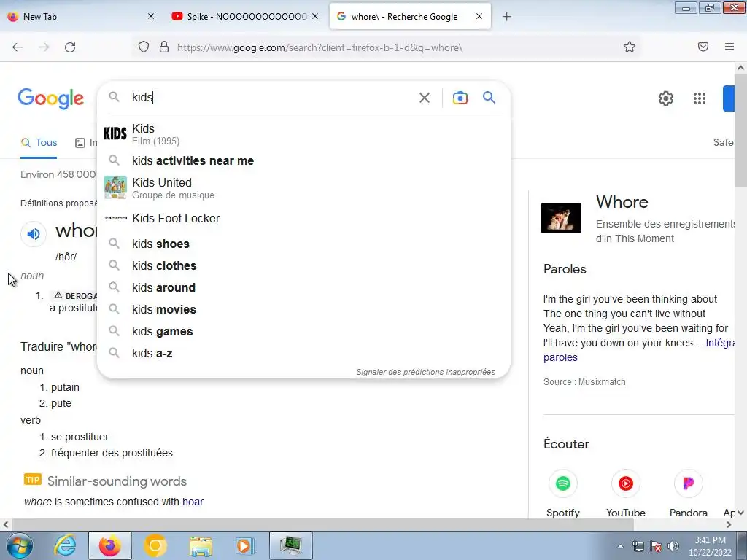
Task: Open the system volume speaker icon
Action: 673,546
